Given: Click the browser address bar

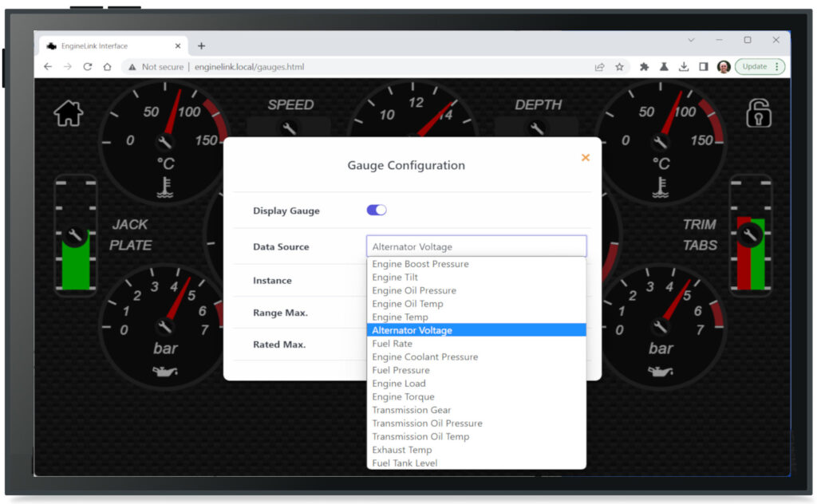Looking at the screenshot, I should tap(319, 66).
